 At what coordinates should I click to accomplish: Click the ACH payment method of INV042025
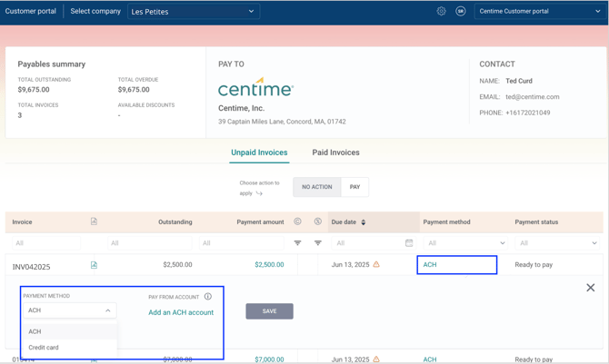click(x=430, y=265)
